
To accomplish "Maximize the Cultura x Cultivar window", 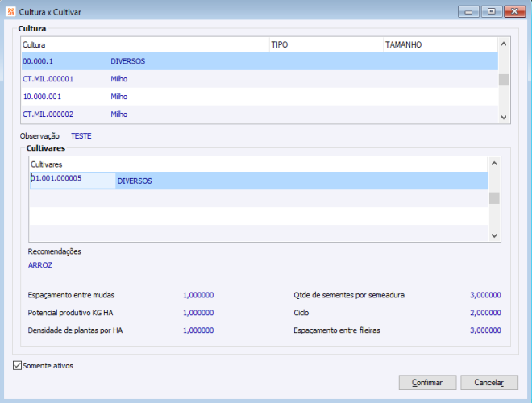I will [491, 12].
